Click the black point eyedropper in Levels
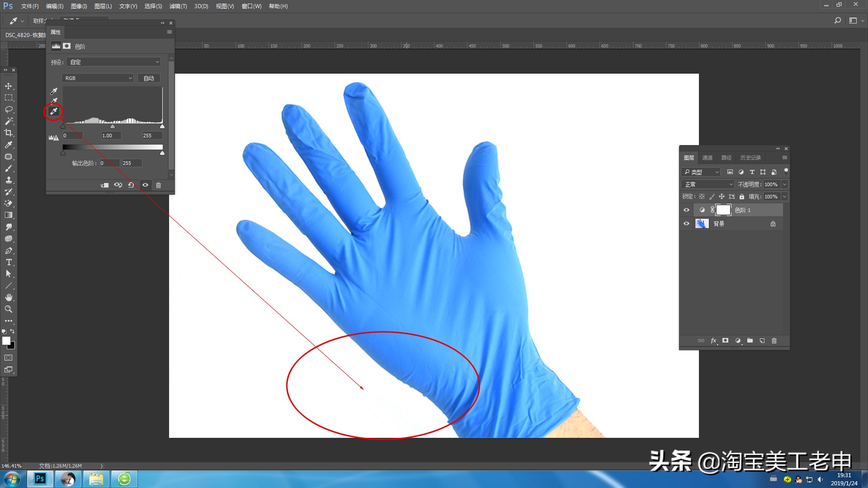 [x=54, y=91]
